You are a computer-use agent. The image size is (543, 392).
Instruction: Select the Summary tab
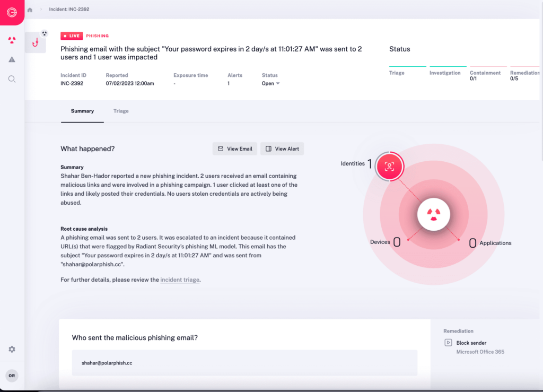82,111
